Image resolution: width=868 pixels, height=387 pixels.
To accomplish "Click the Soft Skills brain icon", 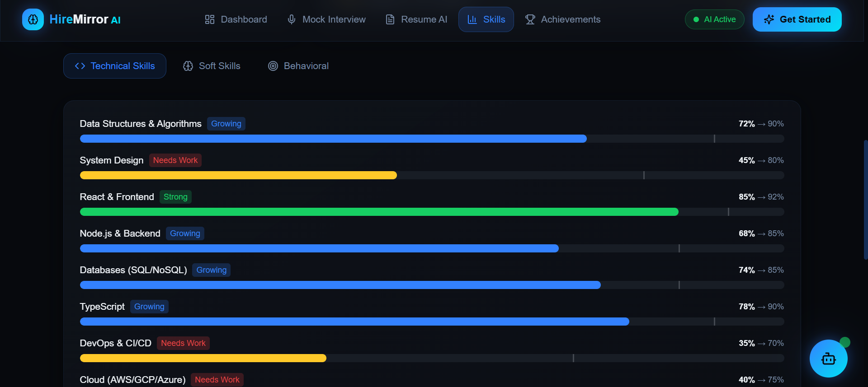I will (188, 66).
